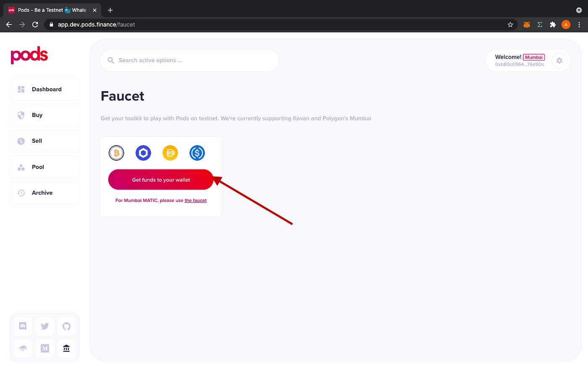Click the bank building icon in sidebar footer
Screen dimensions: 588x368
[x=66, y=348]
